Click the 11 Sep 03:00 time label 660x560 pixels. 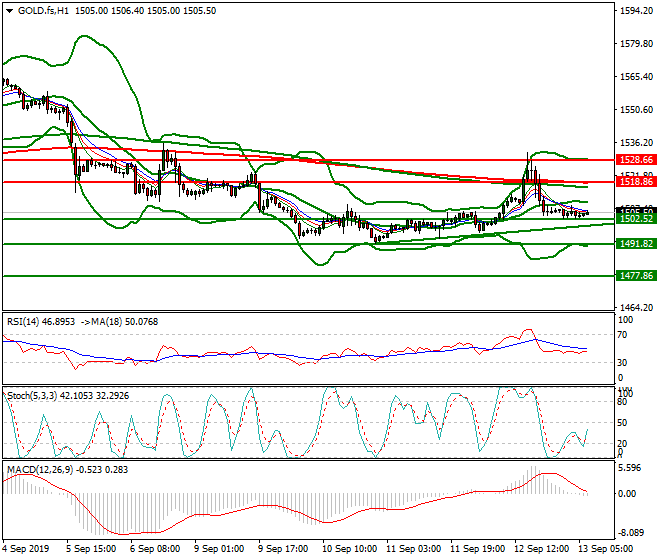413,549
